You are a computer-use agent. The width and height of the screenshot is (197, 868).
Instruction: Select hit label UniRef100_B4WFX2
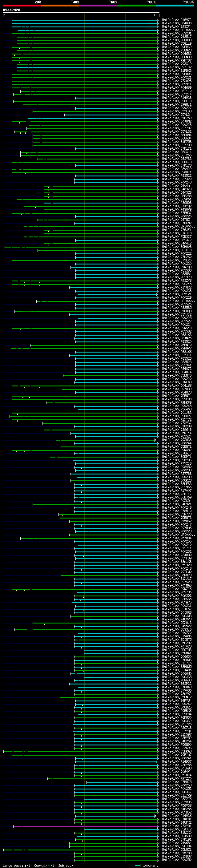(176, 823)
